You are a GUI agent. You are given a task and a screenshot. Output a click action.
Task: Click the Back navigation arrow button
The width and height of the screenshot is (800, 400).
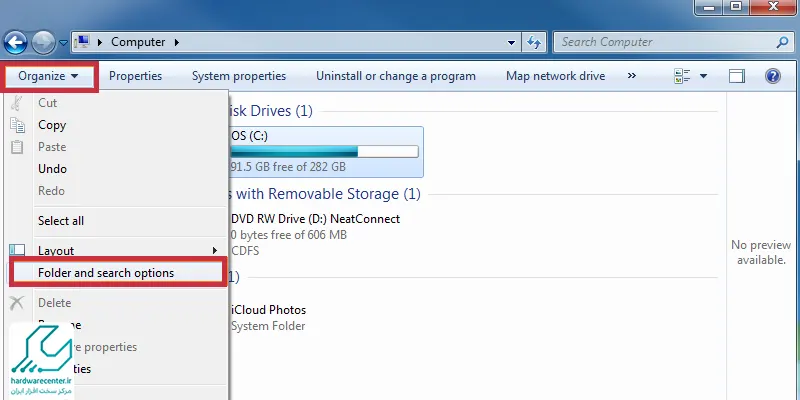[15, 43]
